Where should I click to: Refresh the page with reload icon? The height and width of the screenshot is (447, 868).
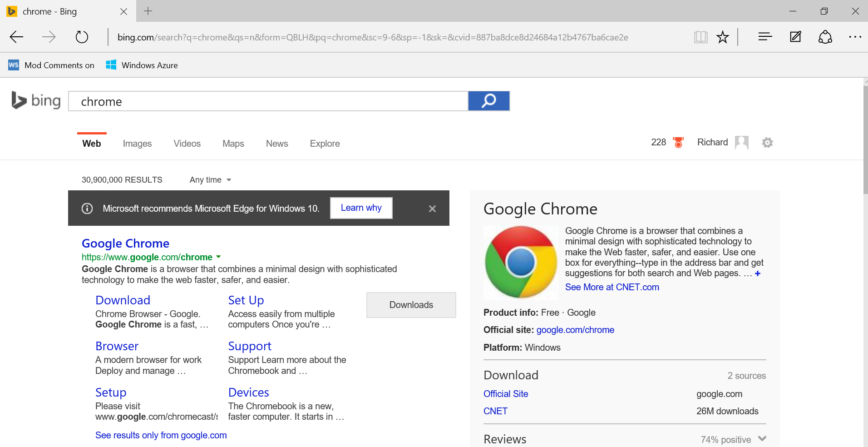pyautogui.click(x=82, y=37)
